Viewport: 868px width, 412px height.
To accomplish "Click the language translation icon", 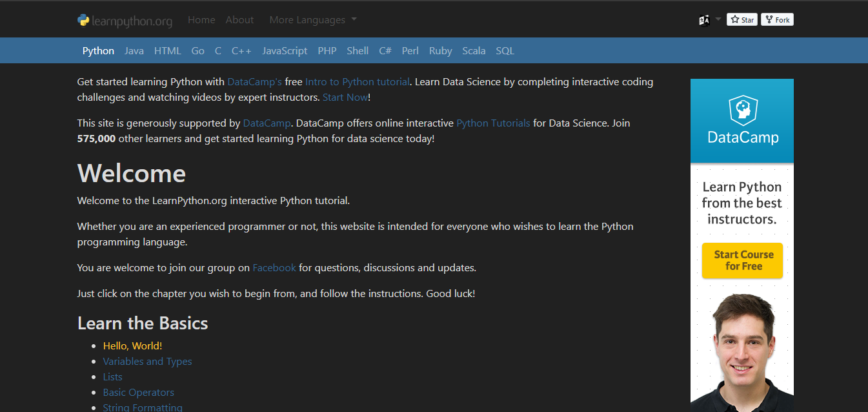I will tap(703, 19).
